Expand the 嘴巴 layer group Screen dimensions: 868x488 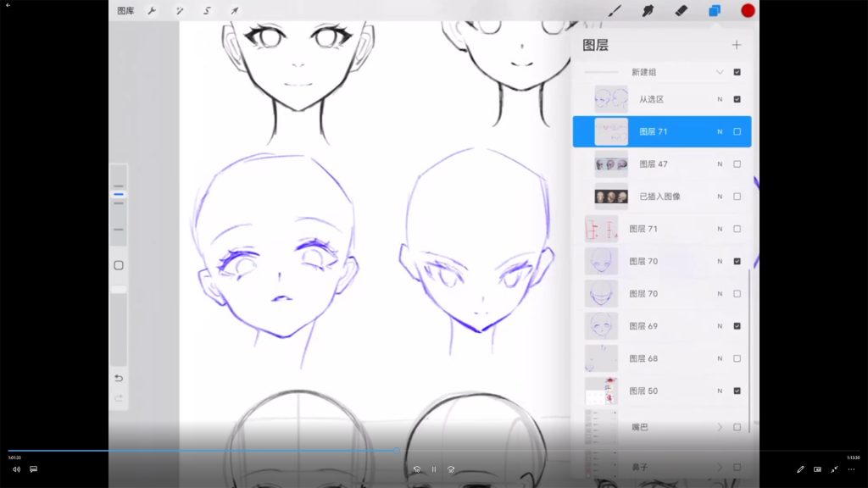click(x=720, y=427)
